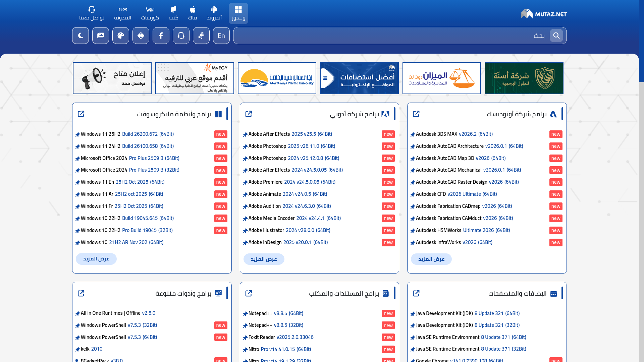Open Adobe section external link icon
The height and width of the screenshot is (362, 644).
249,114
